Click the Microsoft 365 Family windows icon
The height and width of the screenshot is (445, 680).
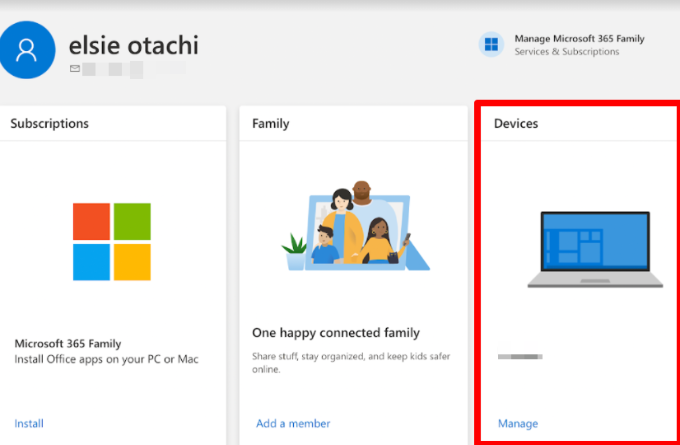pyautogui.click(x=490, y=45)
